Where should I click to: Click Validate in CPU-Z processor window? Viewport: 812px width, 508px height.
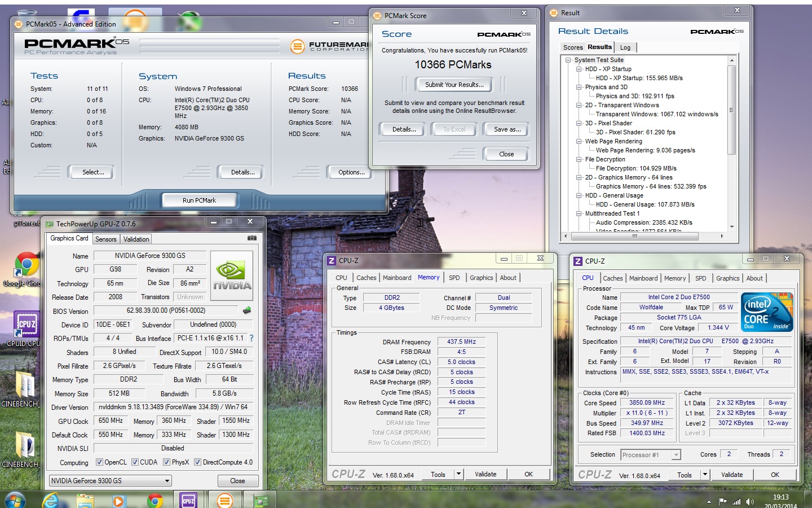point(732,475)
